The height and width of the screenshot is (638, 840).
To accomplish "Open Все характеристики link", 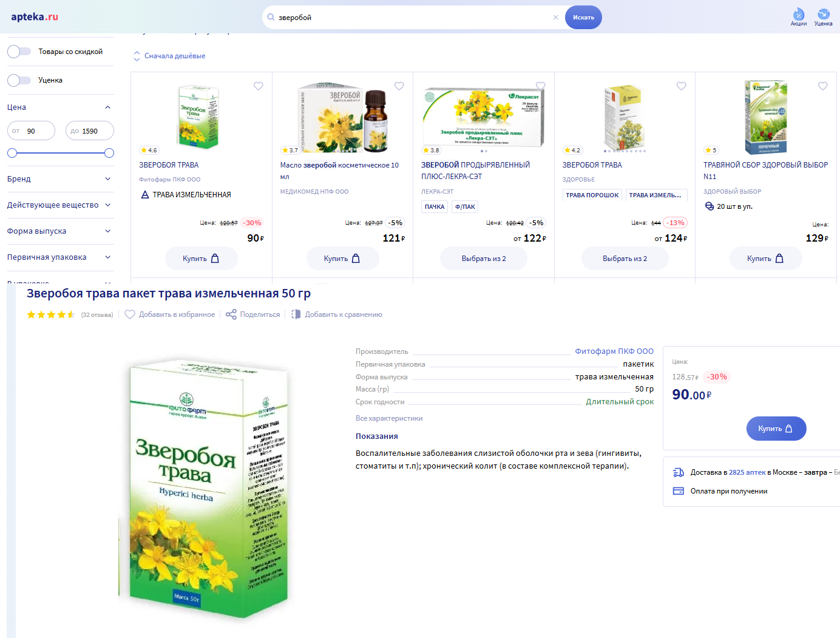I will click(389, 418).
